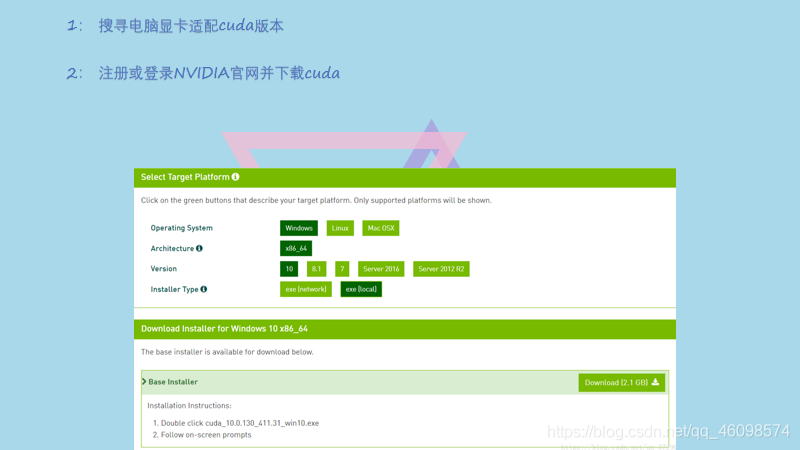Click the Architecture info icon
Screen dimensions: 800x450
coord(199,248)
